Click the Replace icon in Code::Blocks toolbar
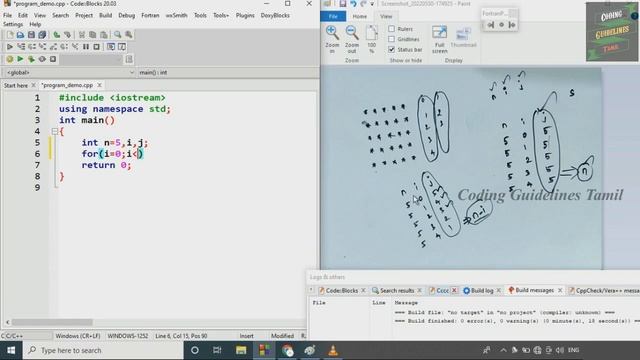The width and height of the screenshot is (640, 360). pos(129,35)
